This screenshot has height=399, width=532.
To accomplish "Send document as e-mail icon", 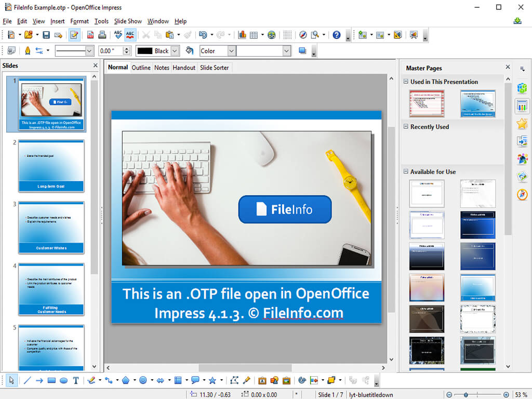I will click(58, 35).
